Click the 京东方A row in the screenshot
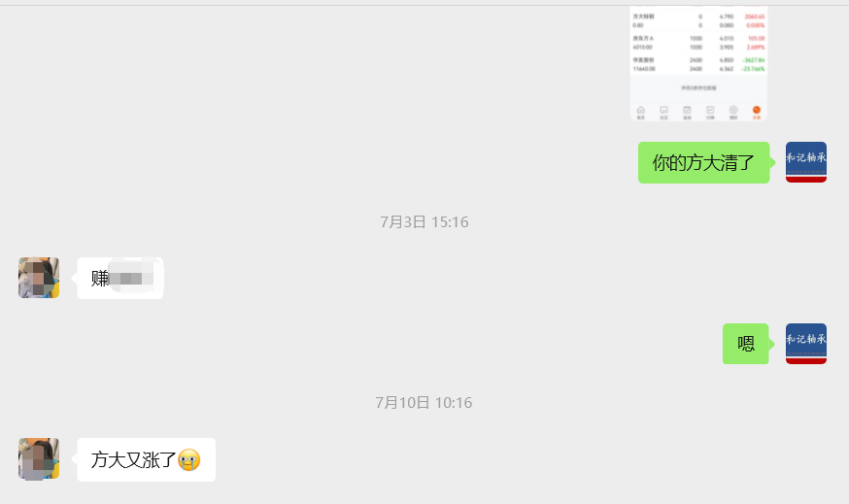Screen dimensions: 849x504 (698, 43)
